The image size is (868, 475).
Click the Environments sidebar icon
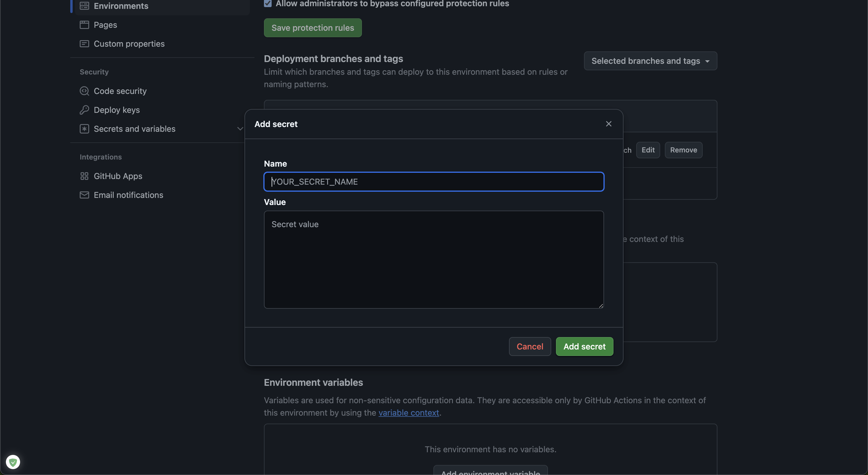pyautogui.click(x=84, y=6)
